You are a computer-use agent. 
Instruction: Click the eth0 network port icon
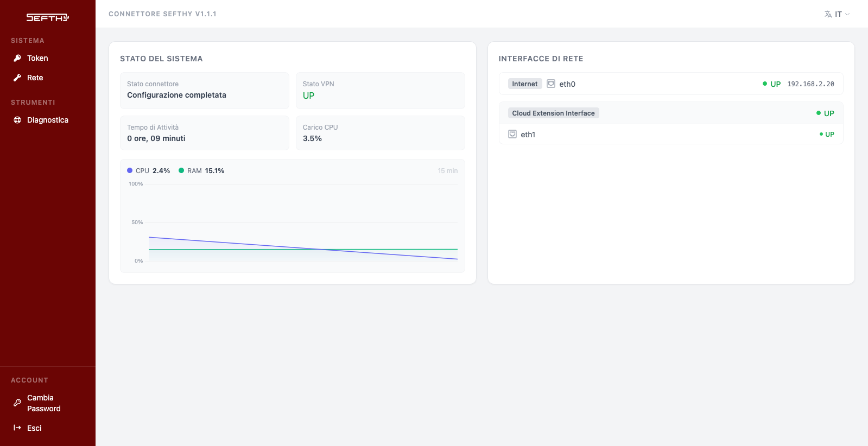point(551,84)
